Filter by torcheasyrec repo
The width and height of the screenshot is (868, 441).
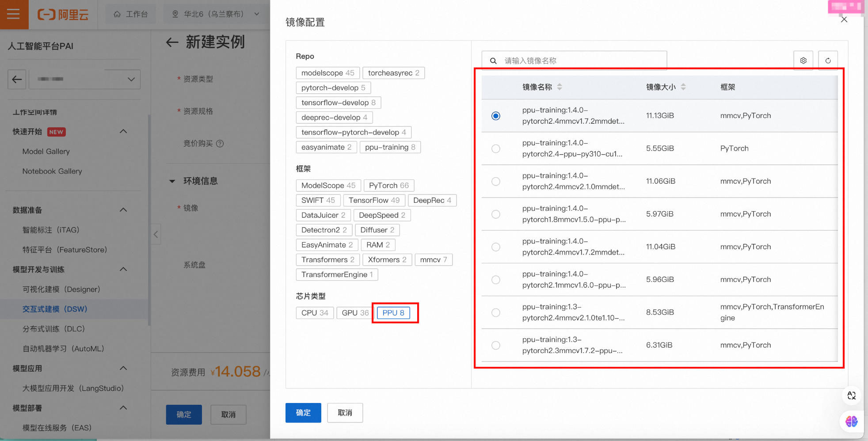[x=393, y=73]
